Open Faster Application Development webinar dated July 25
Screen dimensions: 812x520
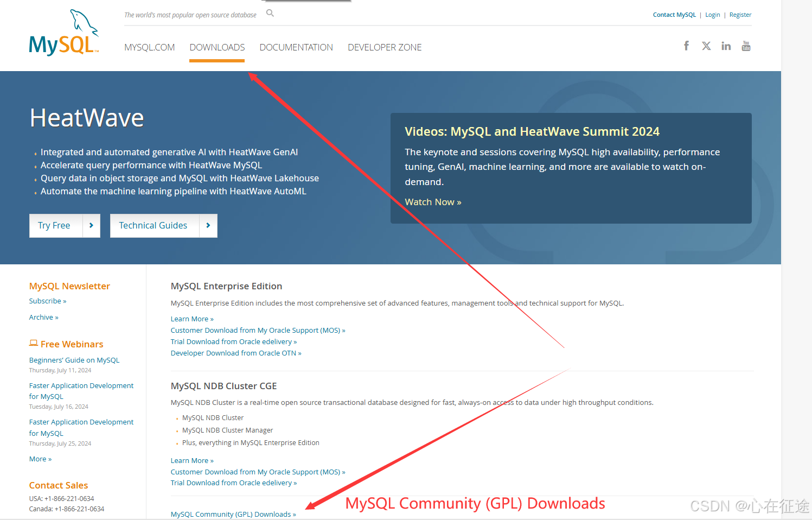[81, 427]
